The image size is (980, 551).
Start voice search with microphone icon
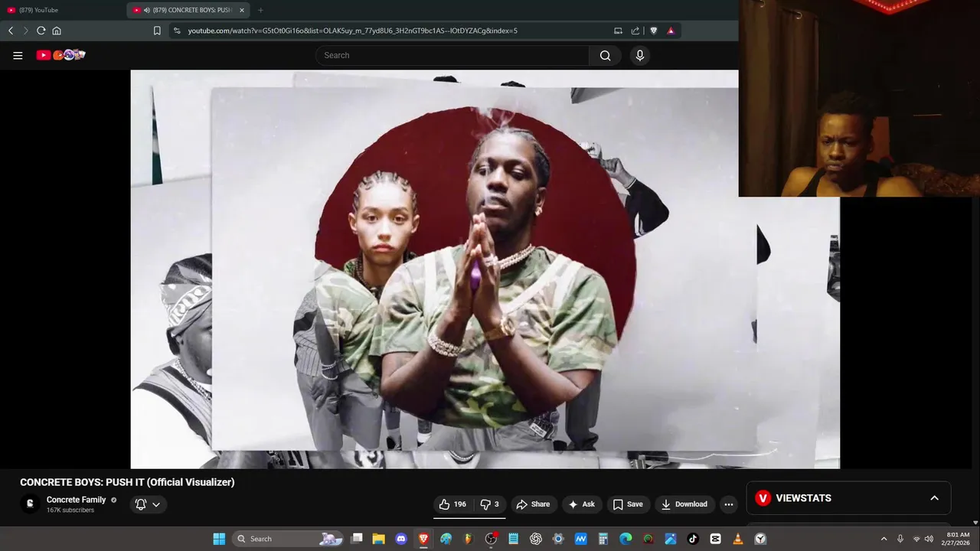coord(640,55)
